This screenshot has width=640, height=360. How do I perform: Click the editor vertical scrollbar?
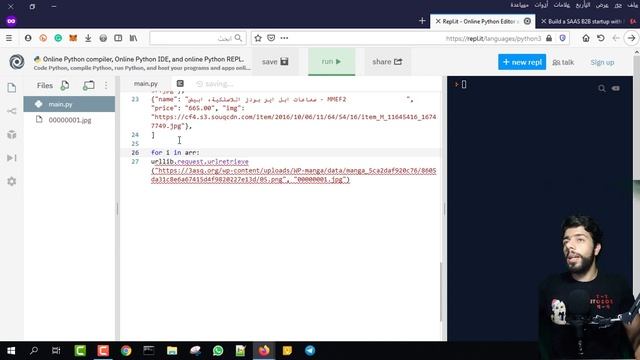[x=441, y=291]
